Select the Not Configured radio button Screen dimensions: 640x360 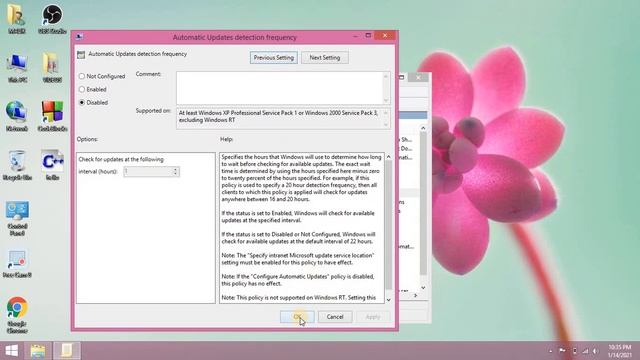(x=82, y=76)
